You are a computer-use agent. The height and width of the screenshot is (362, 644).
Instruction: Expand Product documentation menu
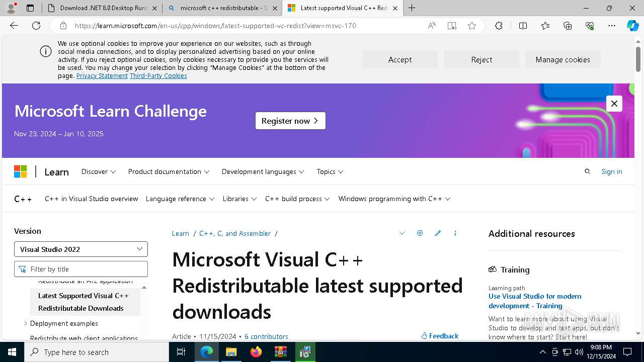click(x=169, y=171)
